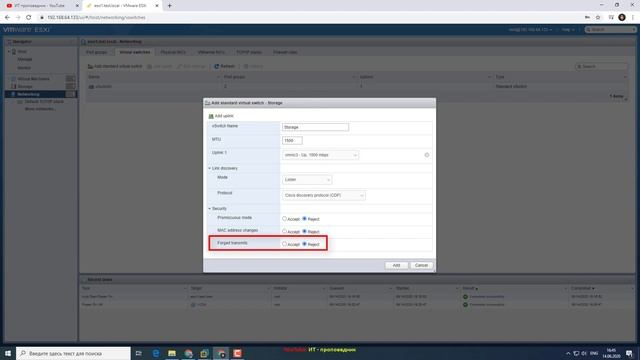Open the browser profile avatar
The height and width of the screenshot is (360, 640).
point(622,17)
